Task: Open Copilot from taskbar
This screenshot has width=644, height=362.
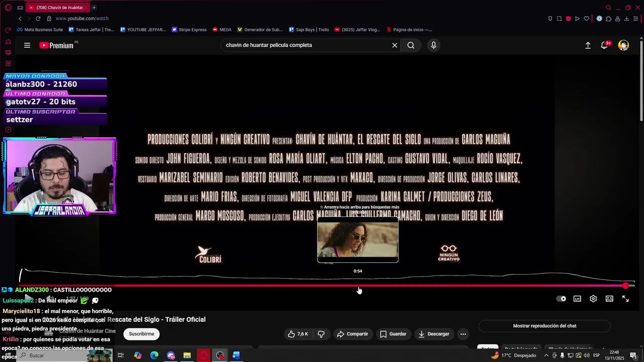Action: [137, 355]
